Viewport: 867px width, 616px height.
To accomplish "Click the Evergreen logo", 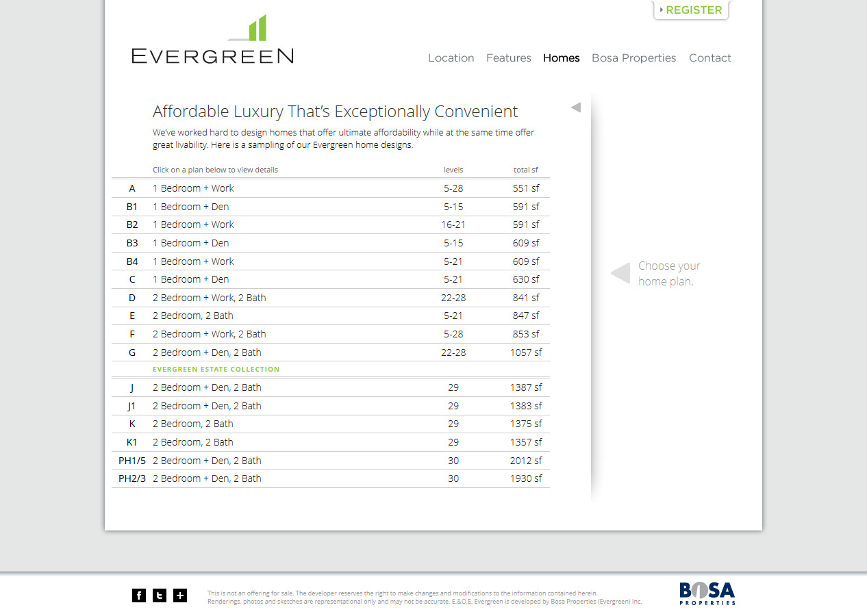I will pos(212,40).
